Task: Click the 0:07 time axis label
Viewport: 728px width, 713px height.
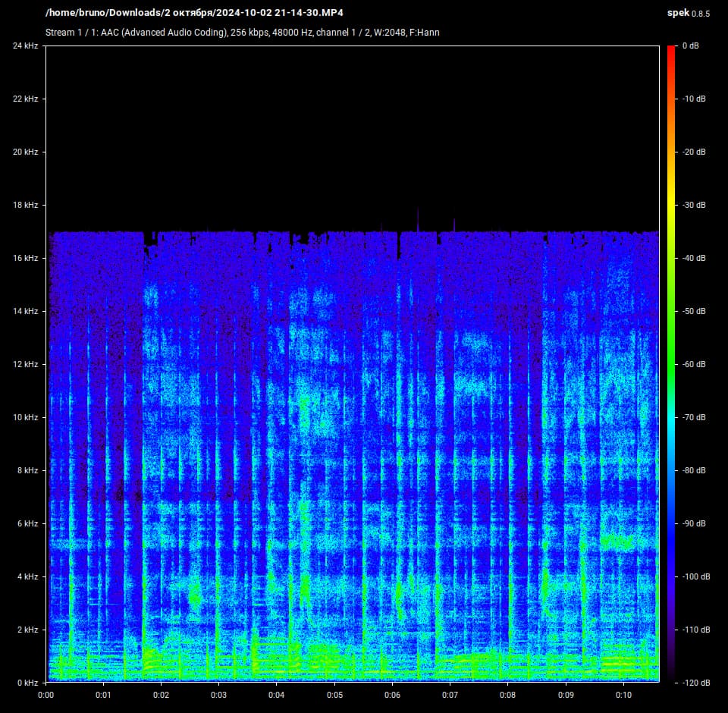Action: (450, 695)
